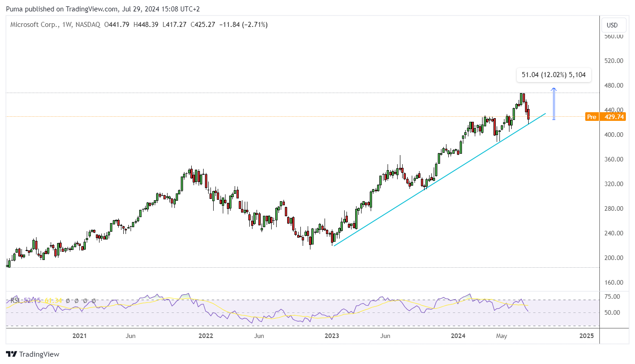Select the blue measurement arrow above the price
This screenshot has width=635, height=364.
(x=554, y=104)
